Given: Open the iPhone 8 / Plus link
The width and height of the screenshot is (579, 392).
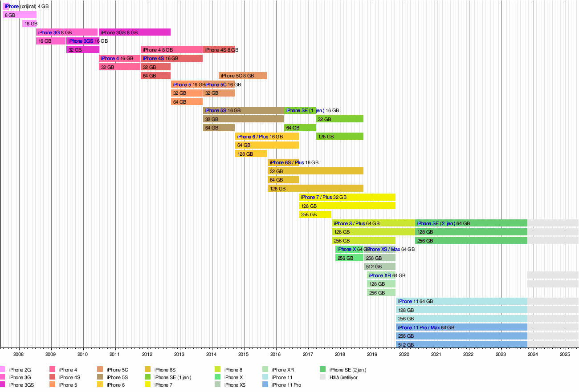Looking at the screenshot, I should click(x=350, y=224).
